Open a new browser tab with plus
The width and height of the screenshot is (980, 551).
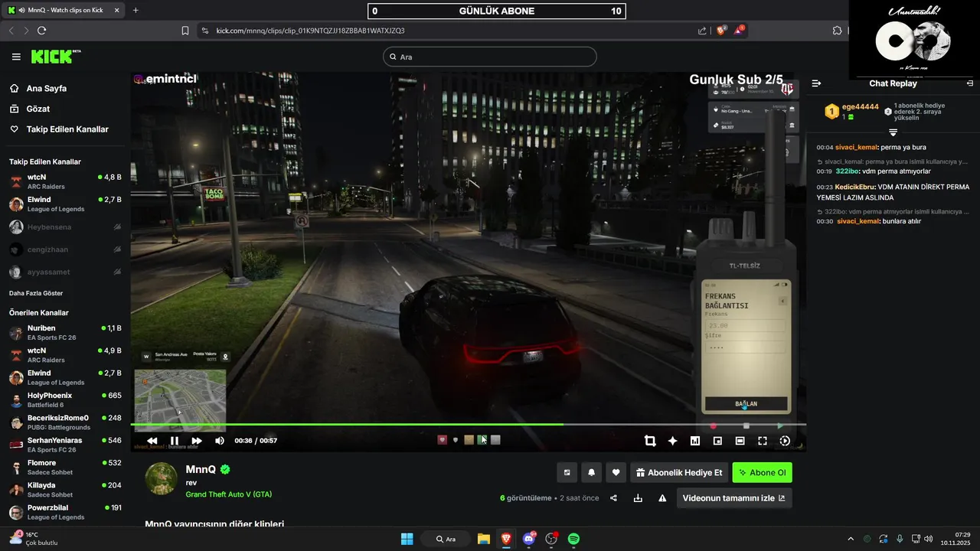coord(136,10)
